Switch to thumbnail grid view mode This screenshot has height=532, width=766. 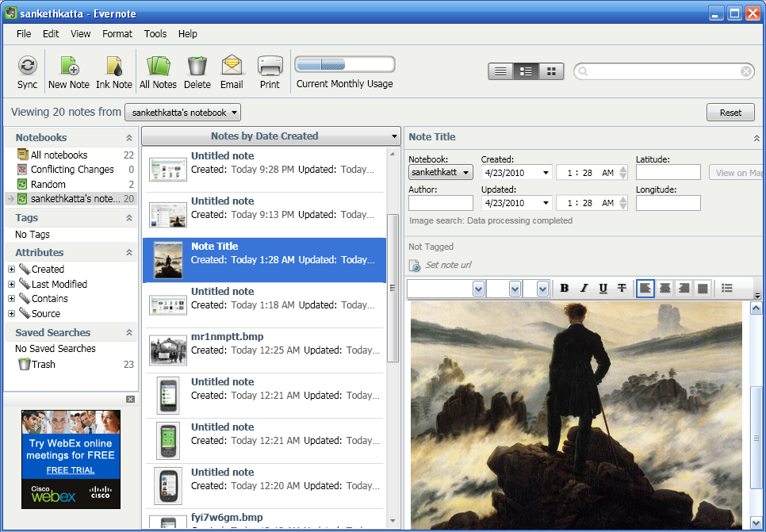[x=552, y=71]
